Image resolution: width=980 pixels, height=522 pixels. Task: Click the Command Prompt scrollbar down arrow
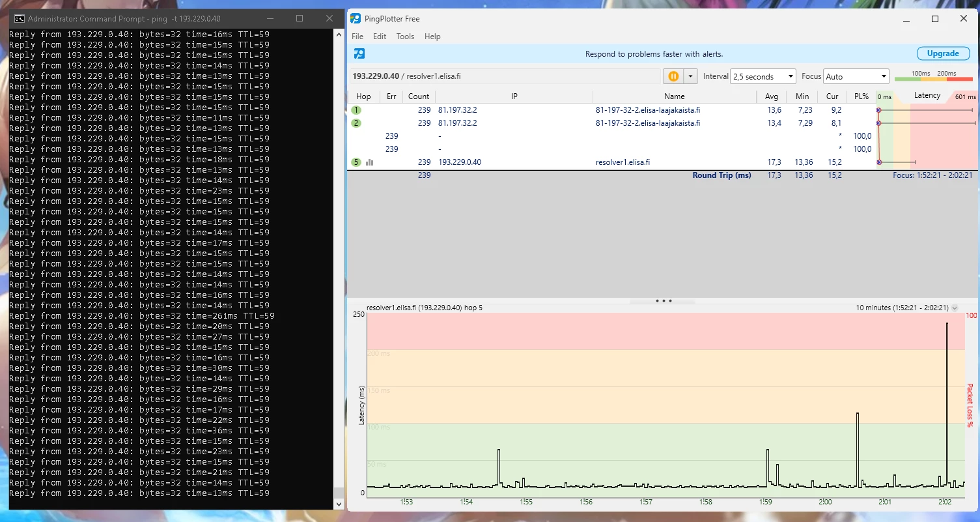click(339, 504)
